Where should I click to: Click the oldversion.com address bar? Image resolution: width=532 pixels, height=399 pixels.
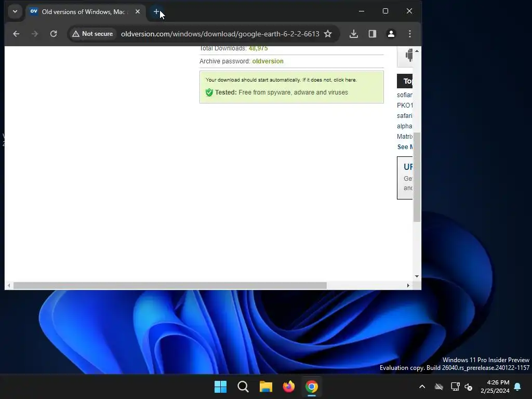coord(220,34)
